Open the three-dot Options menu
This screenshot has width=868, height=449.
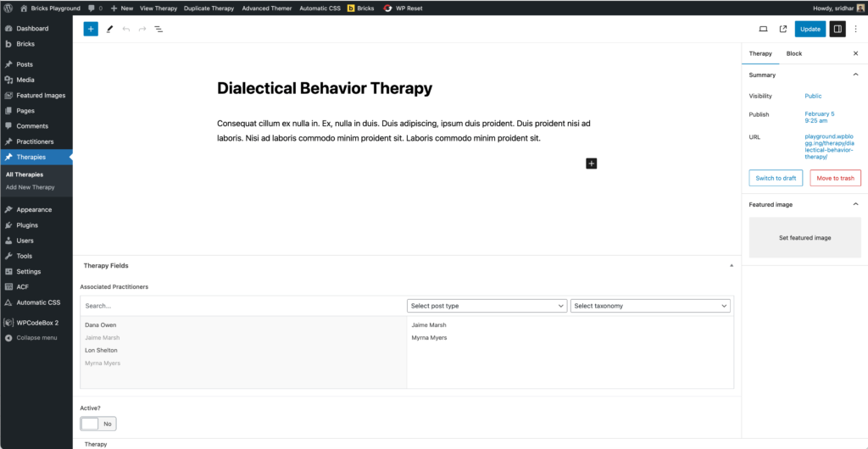tap(856, 30)
